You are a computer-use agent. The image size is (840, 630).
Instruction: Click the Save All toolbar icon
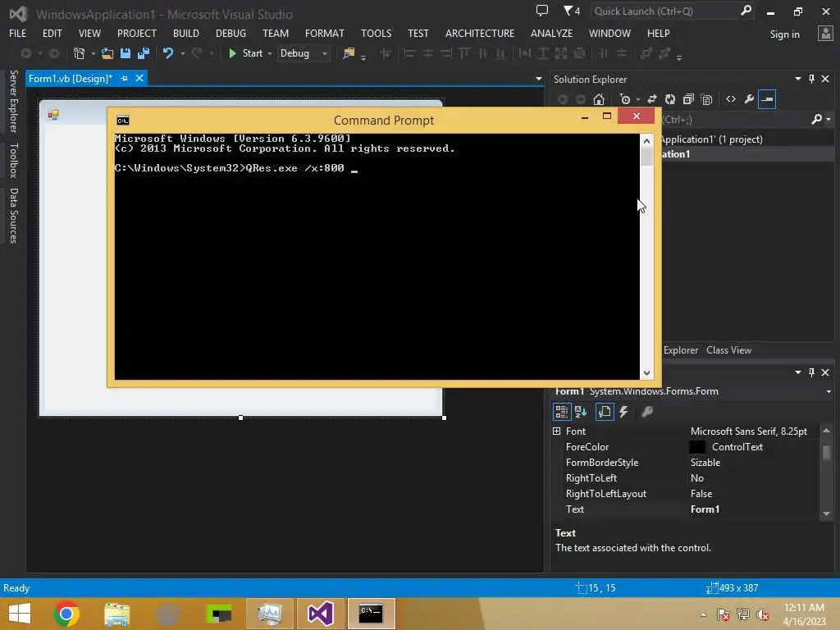tap(144, 53)
